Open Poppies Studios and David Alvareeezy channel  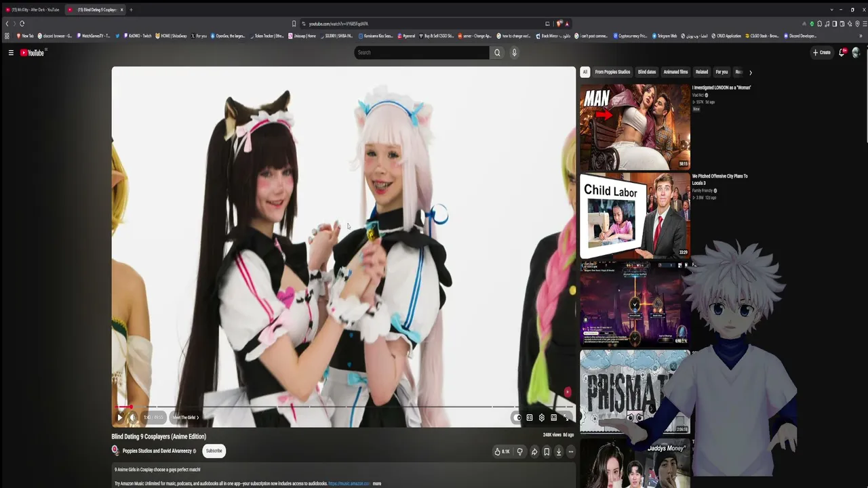(x=157, y=451)
